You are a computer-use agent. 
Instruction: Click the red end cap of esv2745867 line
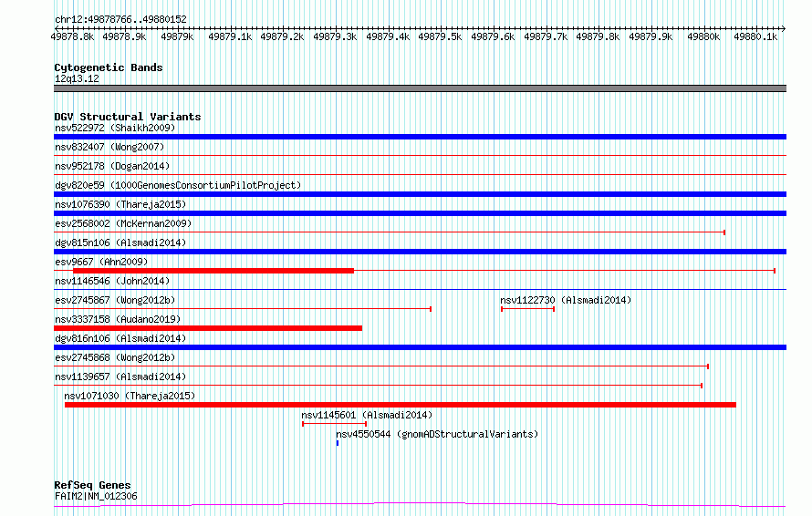[431, 309]
